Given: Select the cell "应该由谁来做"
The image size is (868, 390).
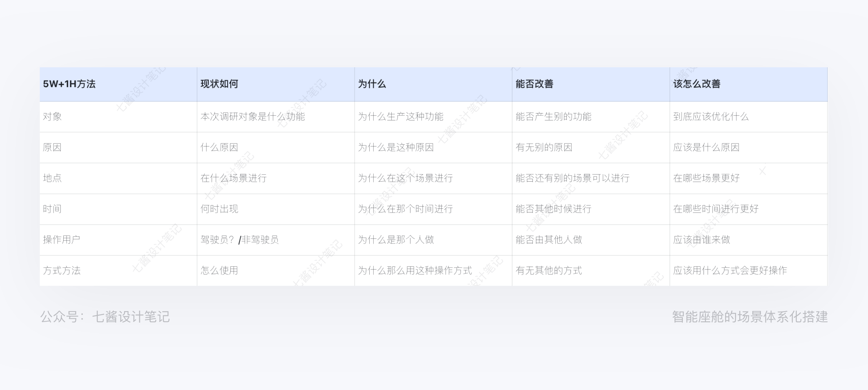Looking at the screenshot, I should click(x=749, y=239).
